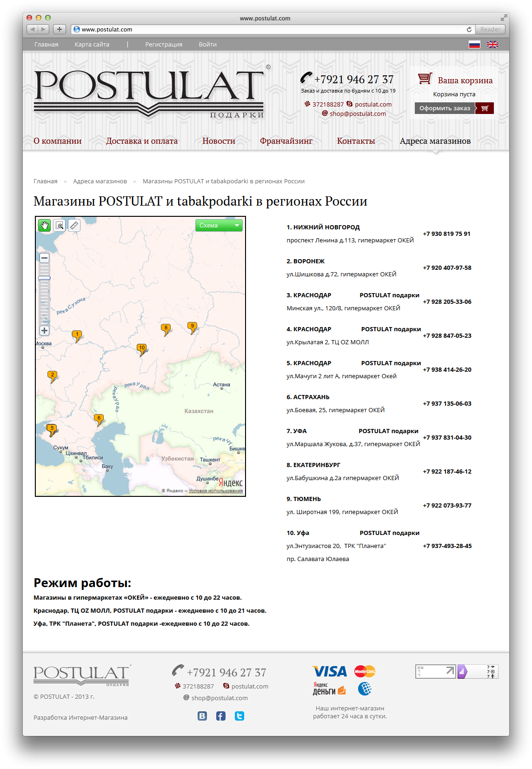Screen dimensions: 532x769
Task: Click map marker 6 for Астрахань
Action: (99, 420)
